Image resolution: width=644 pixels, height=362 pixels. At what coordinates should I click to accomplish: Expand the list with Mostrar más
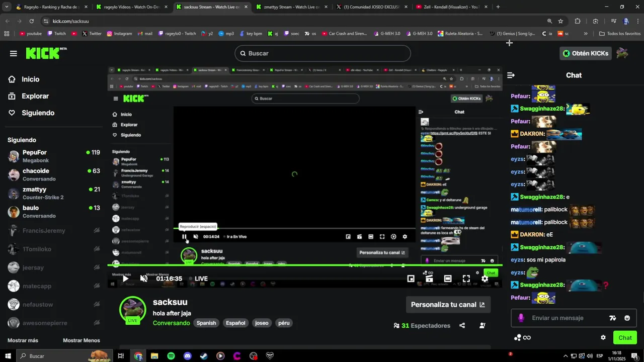pyautogui.click(x=23, y=340)
